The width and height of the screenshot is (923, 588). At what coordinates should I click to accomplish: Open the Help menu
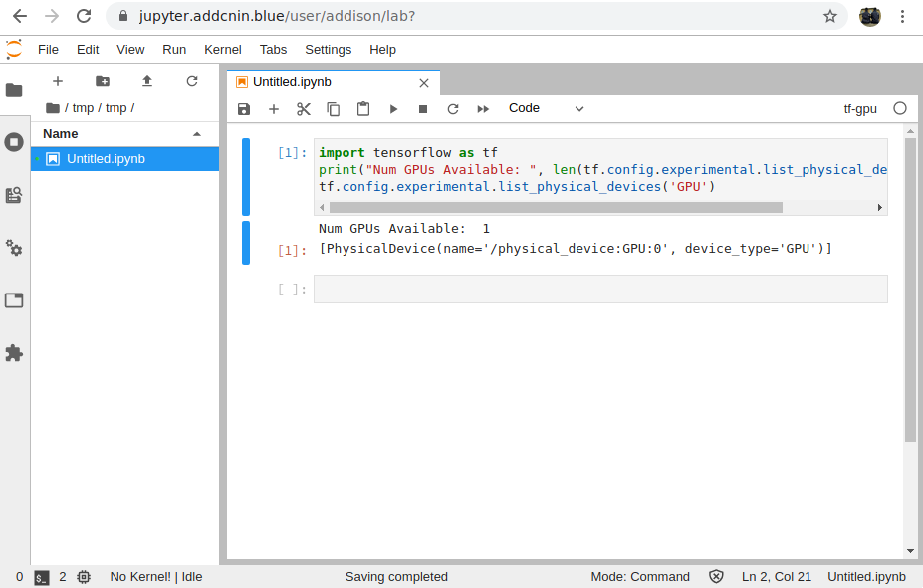coord(382,50)
